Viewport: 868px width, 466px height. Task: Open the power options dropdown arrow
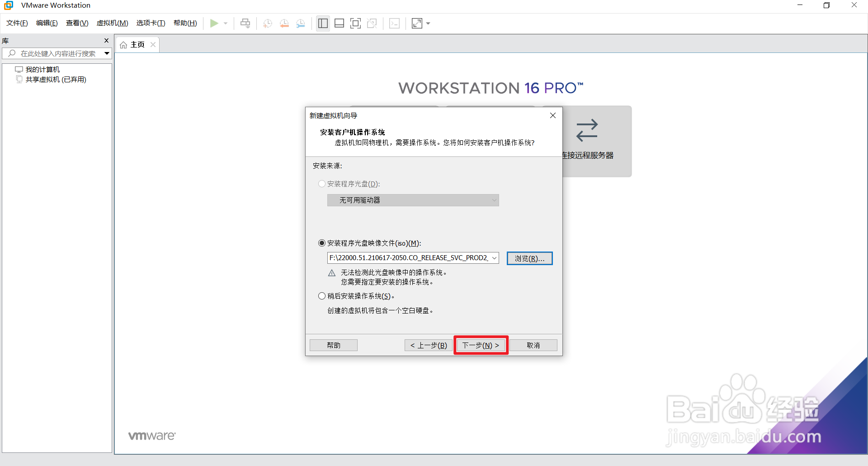(226, 23)
